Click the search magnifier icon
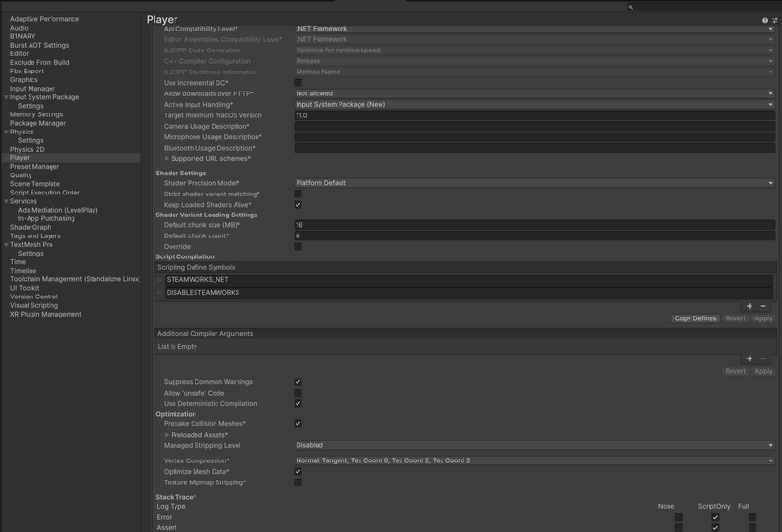 pyautogui.click(x=630, y=7)
